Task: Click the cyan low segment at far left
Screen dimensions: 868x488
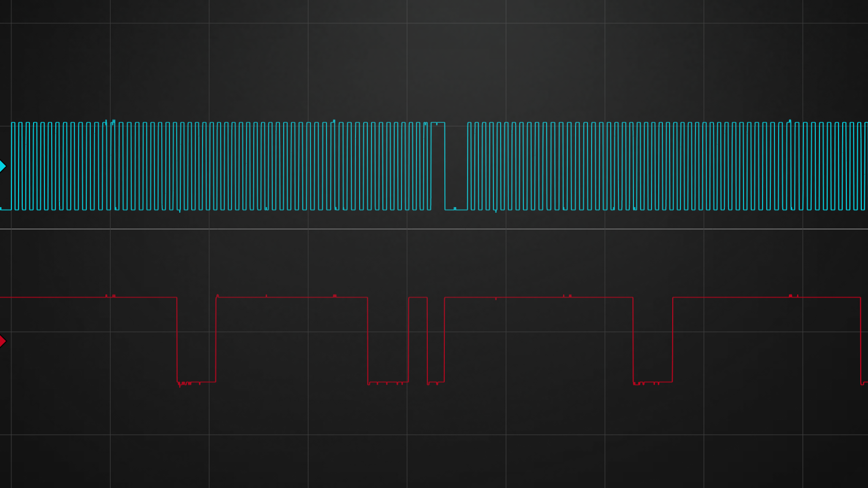Action: pos(5,209)
